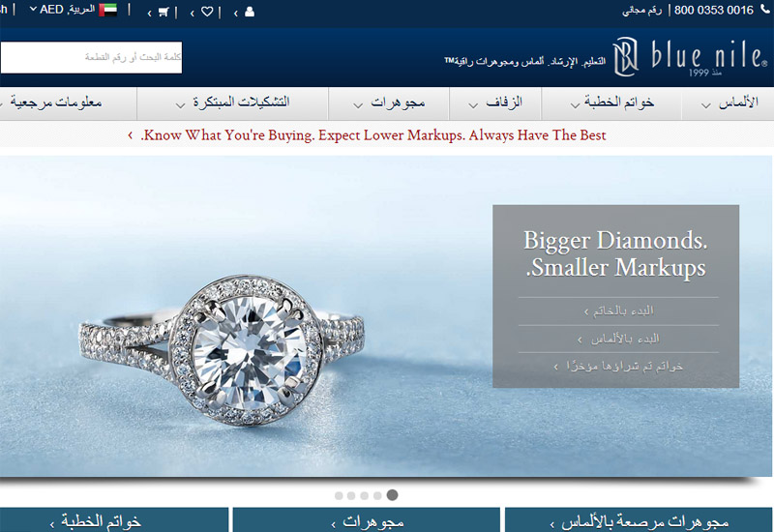The height and width of the screenshot is (532, 774).
Task: Open the الزفاف navigation menu
Action: click(x=495, y=103)
